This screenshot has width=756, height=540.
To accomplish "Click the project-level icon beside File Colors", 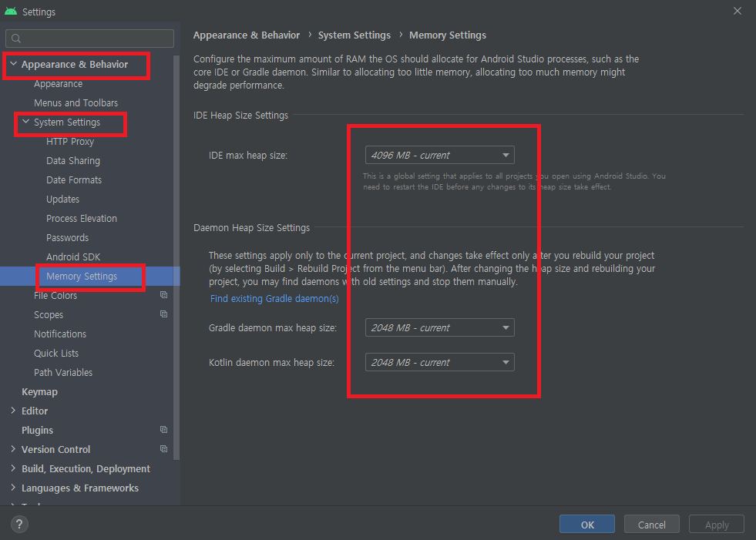I will (164, 294).
